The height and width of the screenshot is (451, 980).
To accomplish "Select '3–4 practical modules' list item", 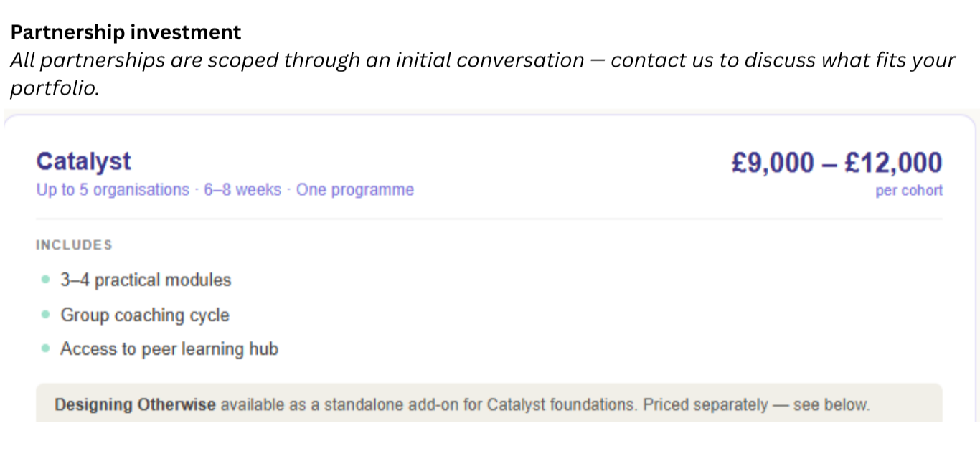I will 146,280.
